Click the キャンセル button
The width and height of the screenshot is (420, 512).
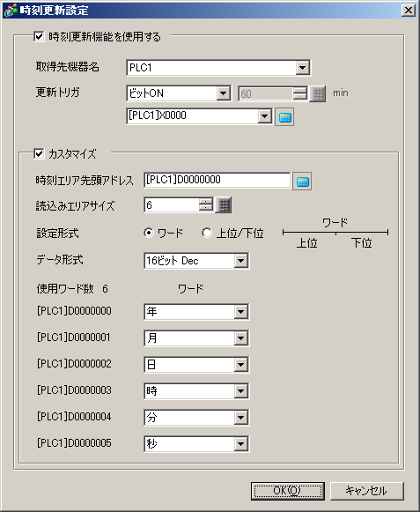367,491
